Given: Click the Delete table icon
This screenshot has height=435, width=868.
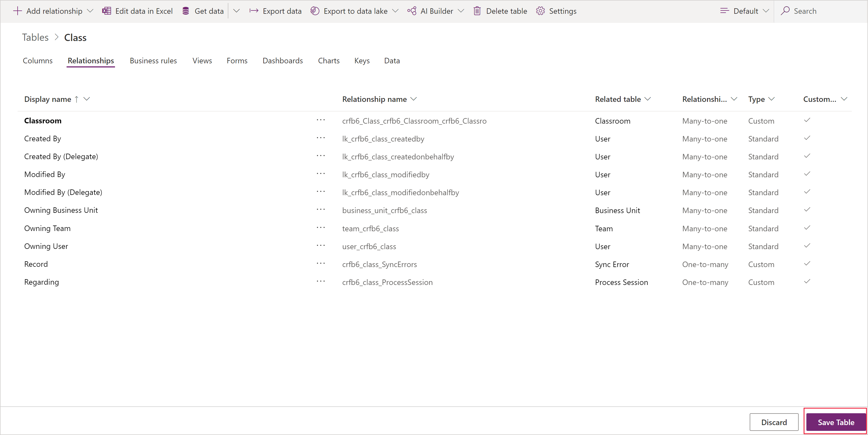Looking at the screenshot, I should click(475, 10).
